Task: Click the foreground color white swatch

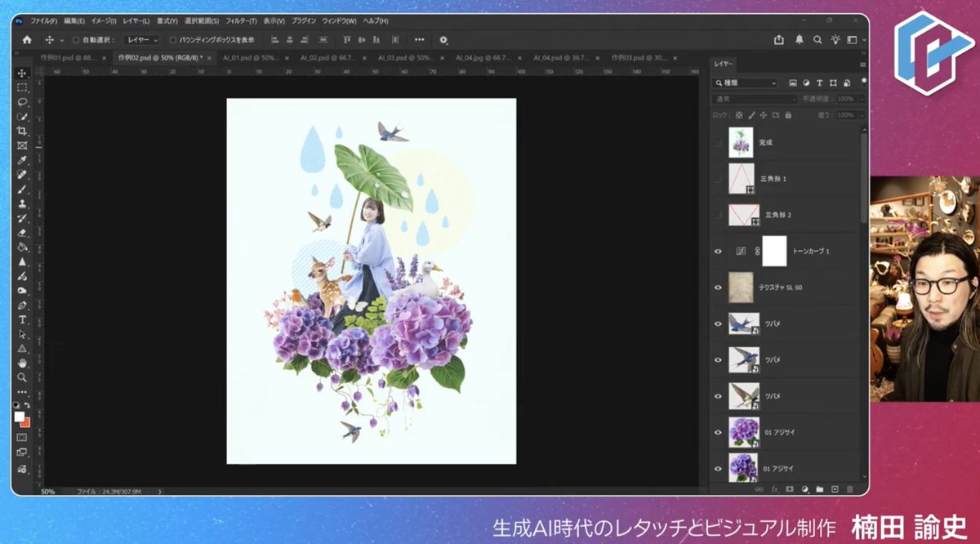Action: (20, 417)
